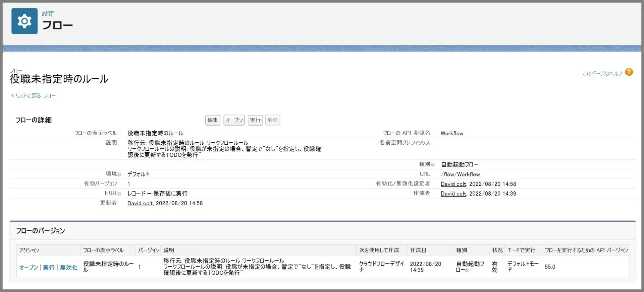Click the info icon beside 種別 field label
Screen dimensions: 644x292
[x=433, y=165]
